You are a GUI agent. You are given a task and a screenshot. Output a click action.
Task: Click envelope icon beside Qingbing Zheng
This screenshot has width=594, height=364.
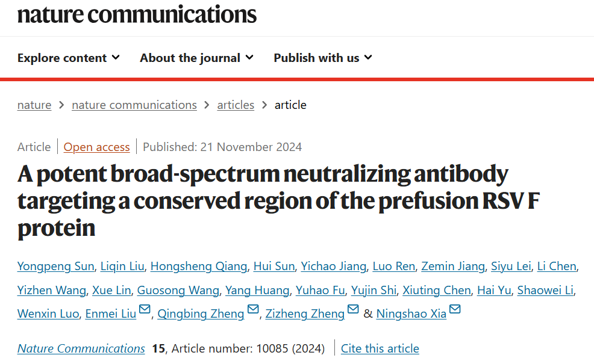click(254, 310)
